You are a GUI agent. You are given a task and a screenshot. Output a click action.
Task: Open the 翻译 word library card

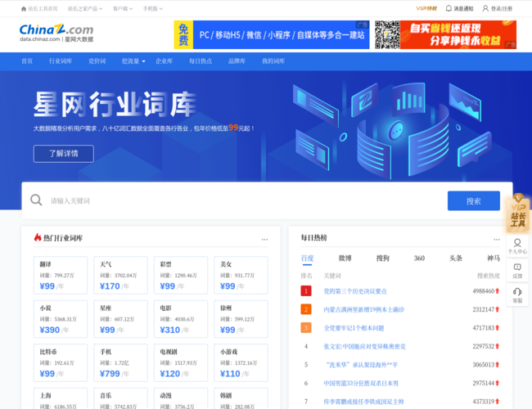click(61, 275)
